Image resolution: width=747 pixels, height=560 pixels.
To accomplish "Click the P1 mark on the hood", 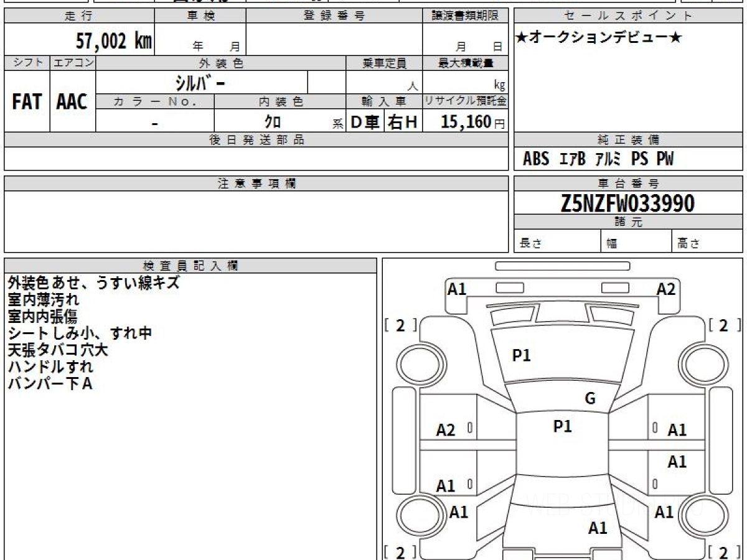I will (x=521, y=355).
